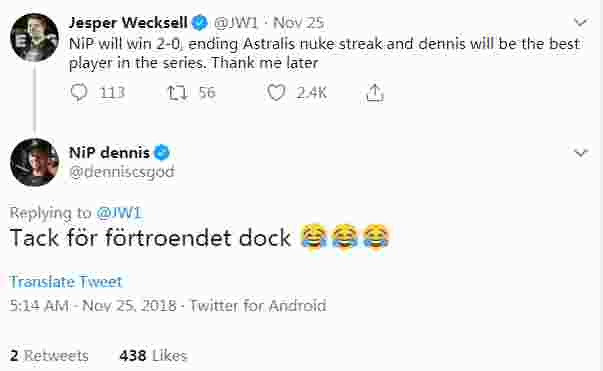Like the tweet with the heart icon
Image resolution: width=603 pixels, height=371 pixels.
[x=276, y=93]
